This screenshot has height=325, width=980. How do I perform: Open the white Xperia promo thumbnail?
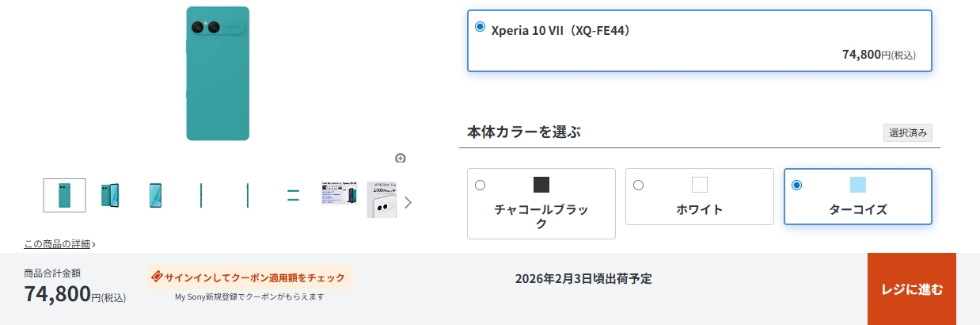point(382,200)
